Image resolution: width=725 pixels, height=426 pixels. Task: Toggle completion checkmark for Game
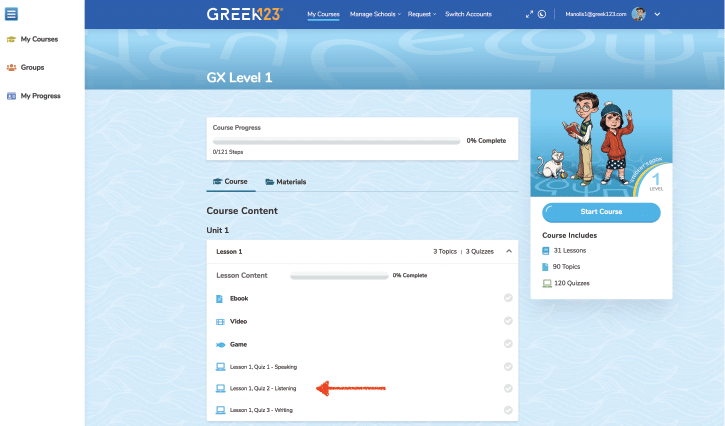(508, 344)
